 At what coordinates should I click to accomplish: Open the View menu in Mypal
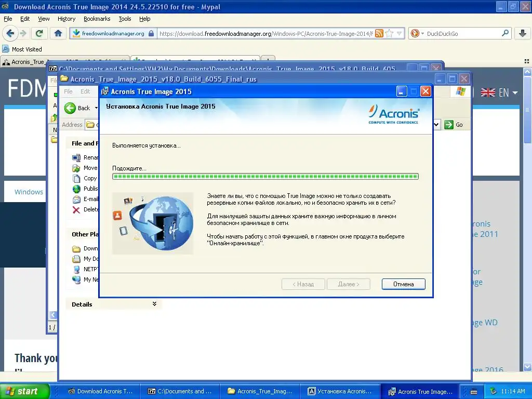(44, 19)
